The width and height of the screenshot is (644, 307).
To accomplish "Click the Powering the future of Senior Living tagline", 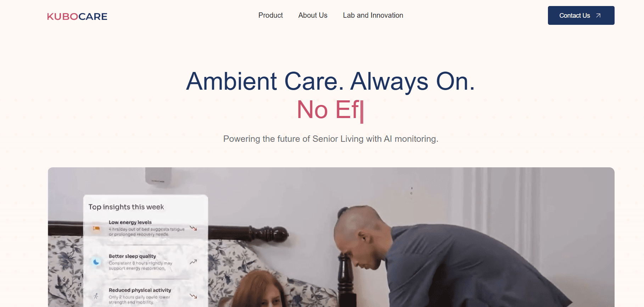I will [331, 139].
